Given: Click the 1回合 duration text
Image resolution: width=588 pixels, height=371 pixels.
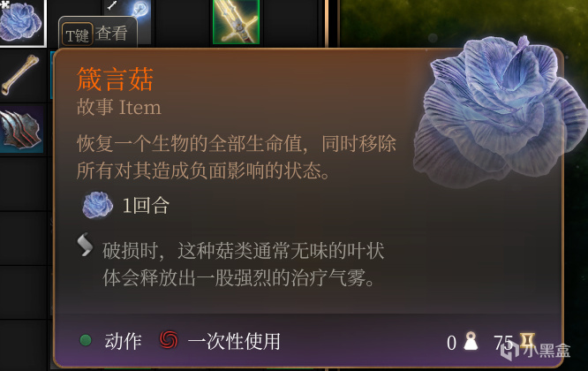Looking at the screenshot, I should point(146,206).
